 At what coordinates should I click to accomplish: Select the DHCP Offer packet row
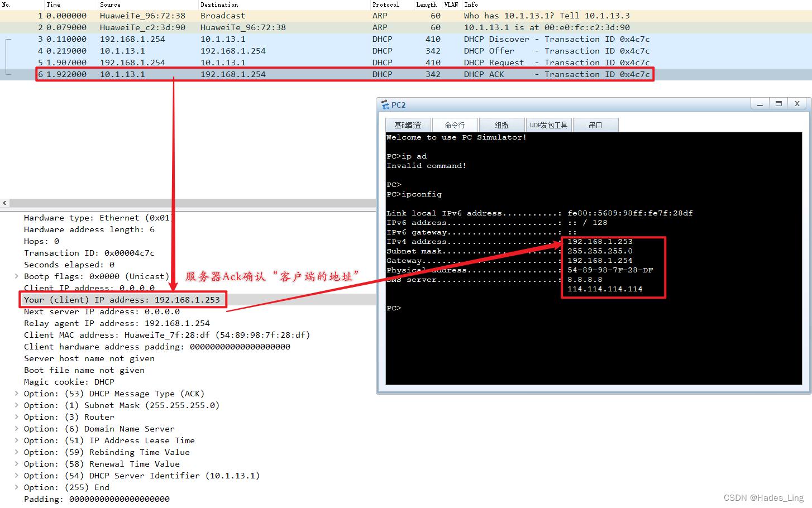pyautogui.click(x=406, y=51)
